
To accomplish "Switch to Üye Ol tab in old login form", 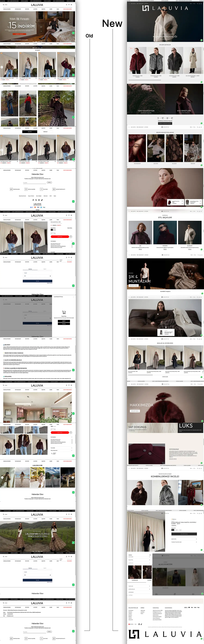I will click(x=45, y=269).
